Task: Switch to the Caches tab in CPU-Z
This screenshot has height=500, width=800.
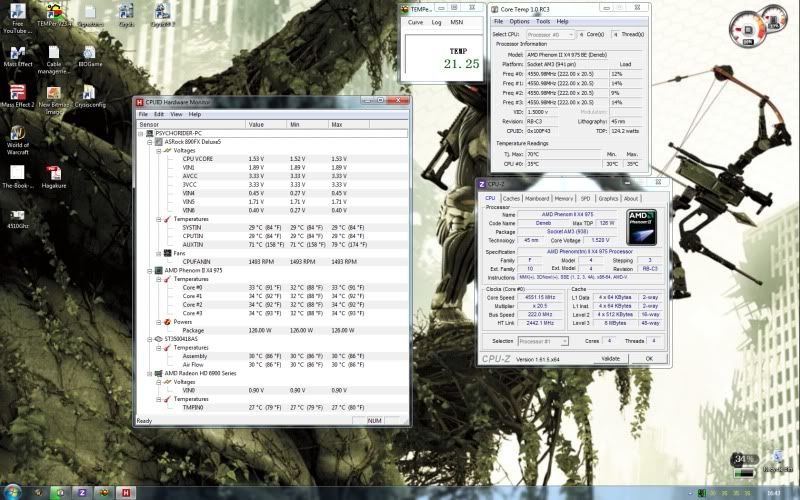Action: coord(511,198)
